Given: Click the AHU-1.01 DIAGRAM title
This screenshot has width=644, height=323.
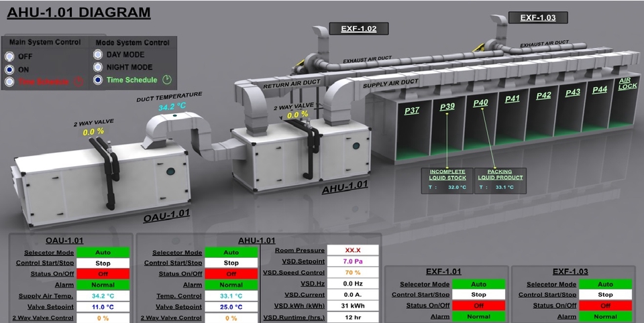Looking at the screenshot, I should click(79, 12).
